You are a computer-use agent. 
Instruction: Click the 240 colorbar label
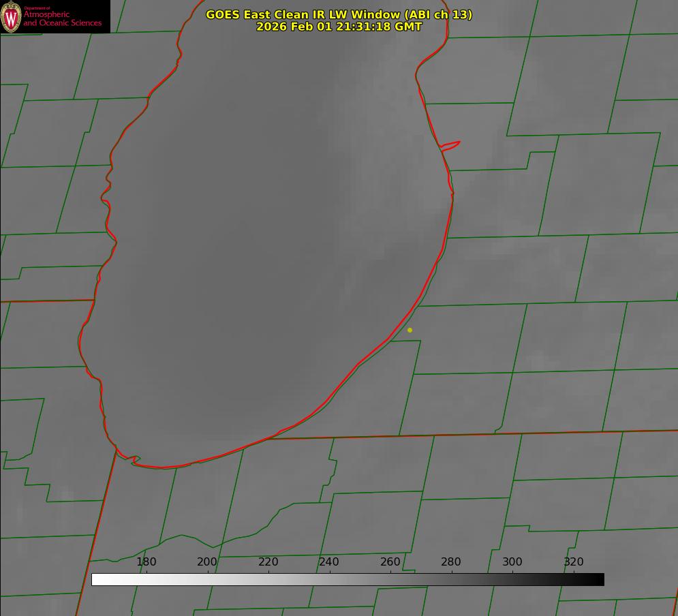329,561
